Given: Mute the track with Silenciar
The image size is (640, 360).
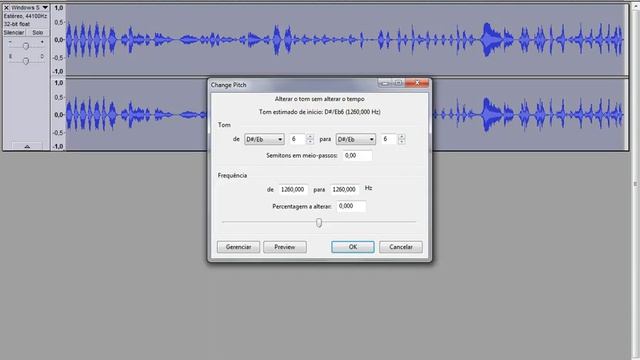Looking at the screenshot, I should (x=14, y=32).
